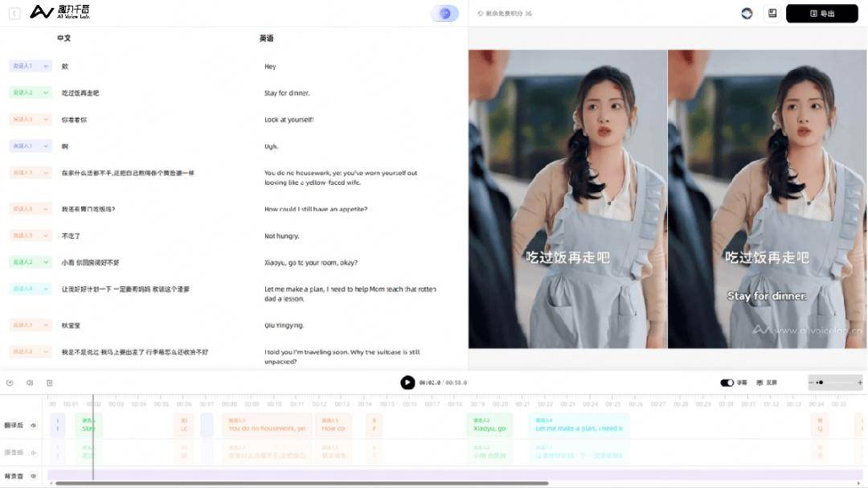Select the 'Let me make a plan' timeline clip
The height and width of the screenshot is (488, 868).
pos(579,425)
